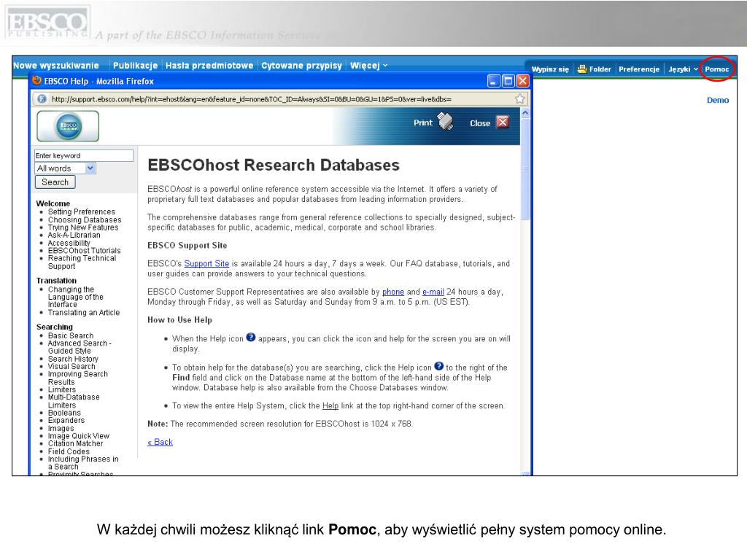Click the help window URL address bar
Viewport: 747px width, 560px height.
coord(279,99)
